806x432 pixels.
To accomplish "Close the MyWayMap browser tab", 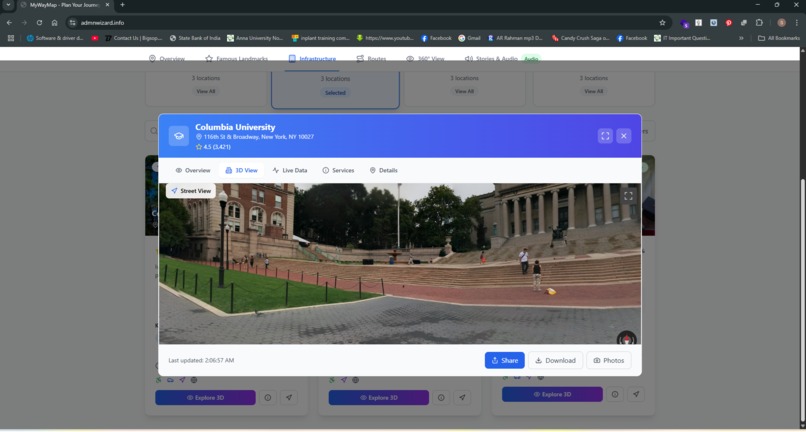I will click(x=107, y=5).
